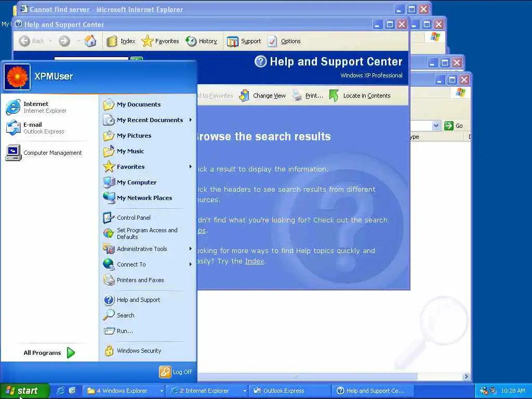Screen dimensions: 532x399
Task: Launch Outlook Express from Quick Launch
Action: point(72,391)
